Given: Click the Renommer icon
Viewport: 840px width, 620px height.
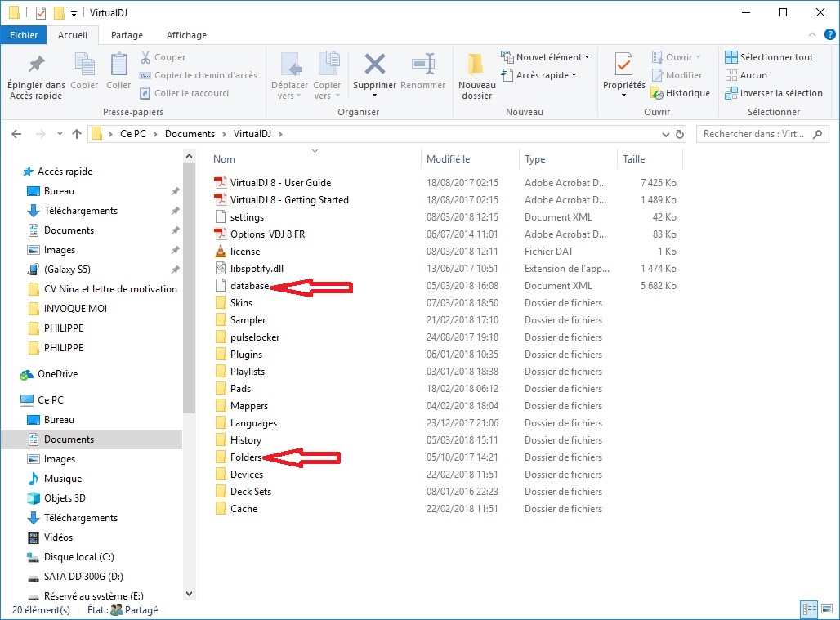Looking at the screenshot, I should click(x=423, y=65).
